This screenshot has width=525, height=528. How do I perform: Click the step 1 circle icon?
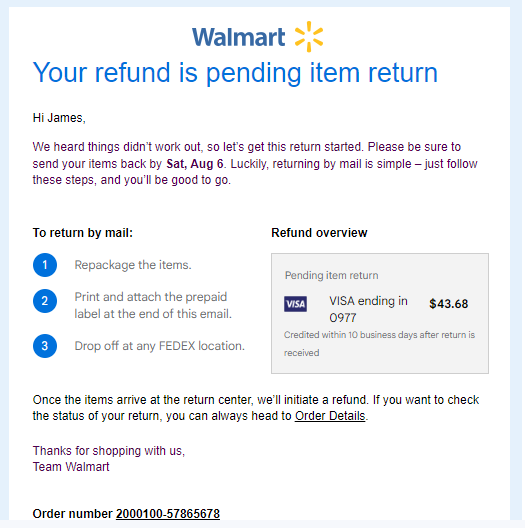click(45, 265)
